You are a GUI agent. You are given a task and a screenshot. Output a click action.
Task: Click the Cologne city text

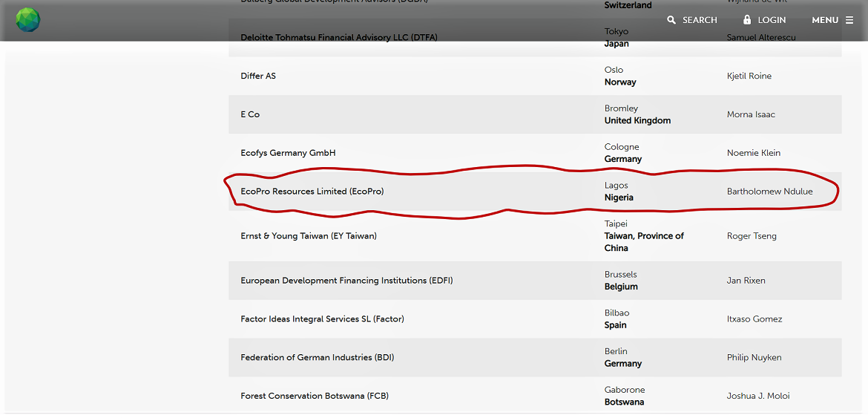pyautogui.click(x=622, y=147)
